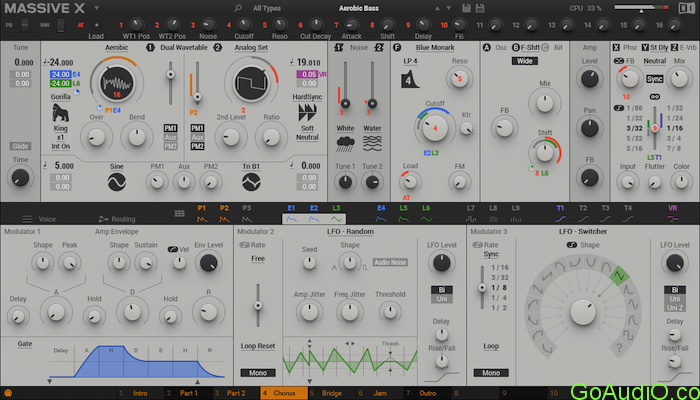Open the Wide mode dropdown
Image resolution: width=700 pixels, height=400 pixels.
pos(525,61)
